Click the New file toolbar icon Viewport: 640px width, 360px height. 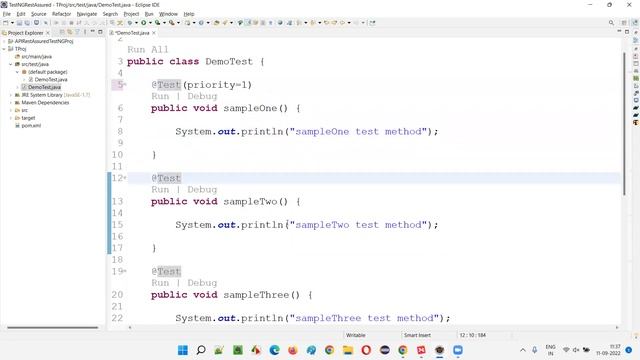point(6,23)
